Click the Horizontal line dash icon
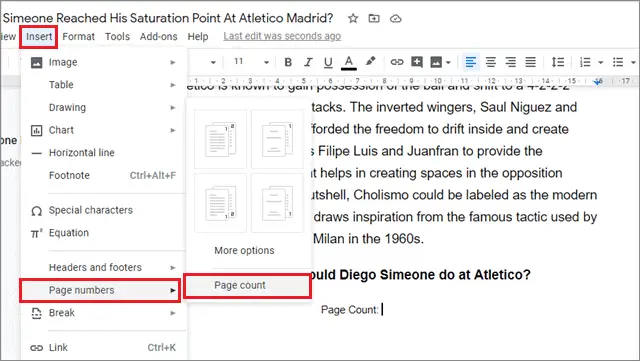This screenshot has width=640, height=361. tap(36, 154)
